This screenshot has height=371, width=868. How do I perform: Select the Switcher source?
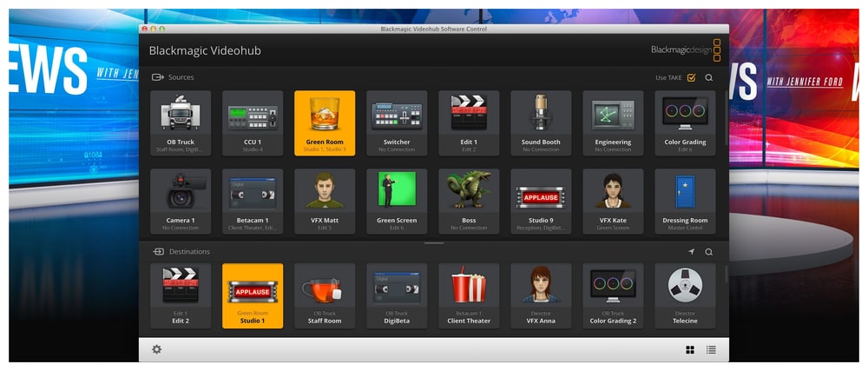click(x=397, y=123)
